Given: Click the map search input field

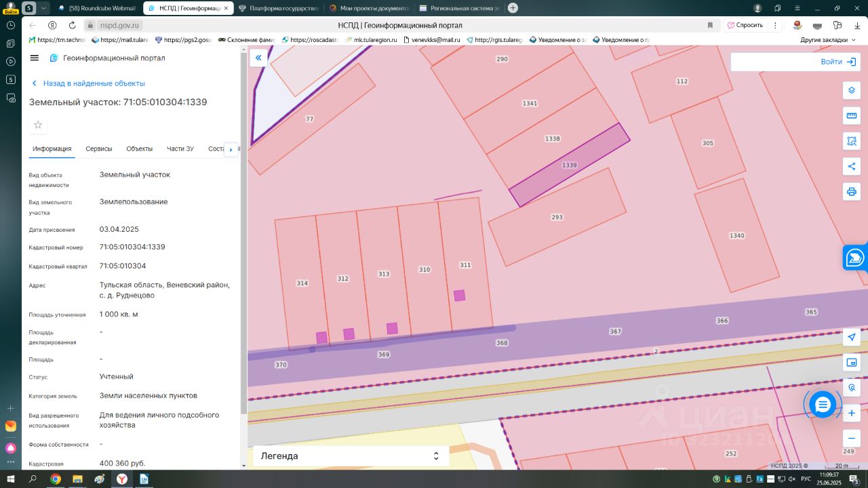Looking at the screenshot, I should pyautogui.click(x=773, y=62).
